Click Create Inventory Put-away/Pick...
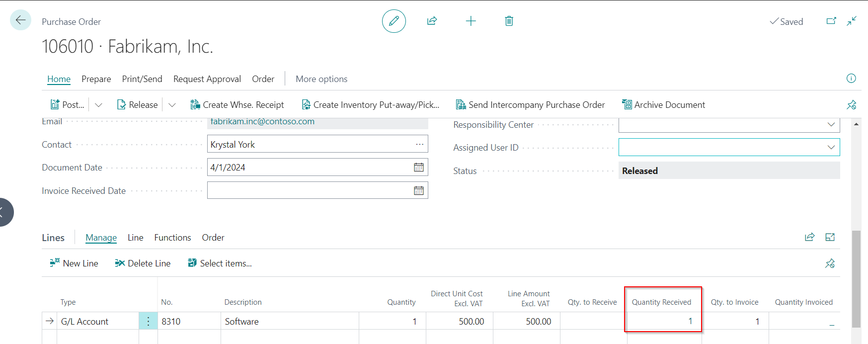Screen dimensions: 868x344 pyautogui.click(x=371, y=105)
